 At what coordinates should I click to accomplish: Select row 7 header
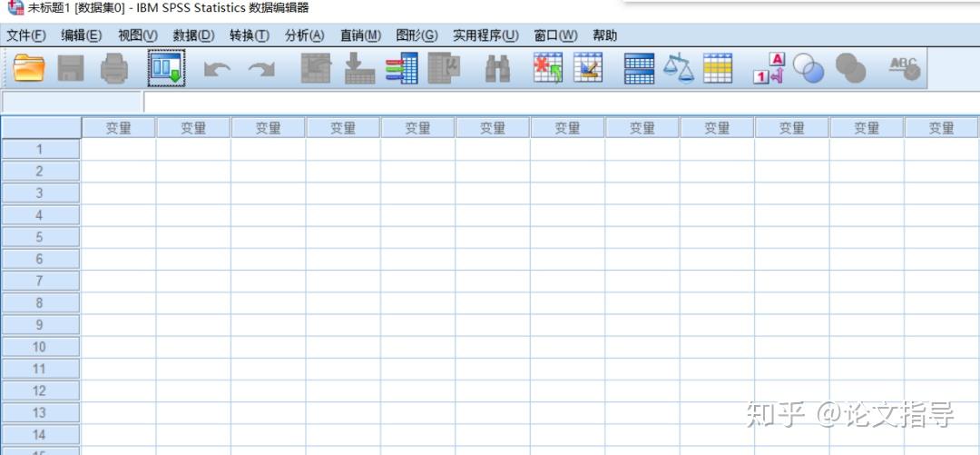pos(40,281)
